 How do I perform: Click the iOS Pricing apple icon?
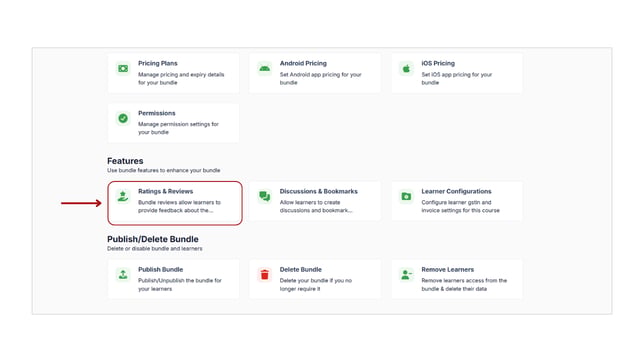406,69
